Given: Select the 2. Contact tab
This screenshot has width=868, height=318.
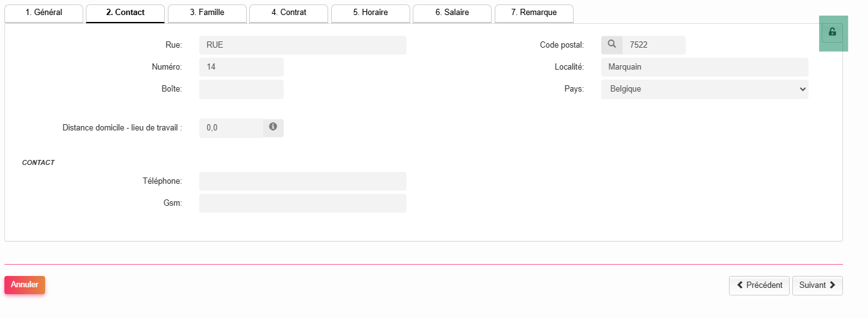Looking at the screenshot, I should click(125, 13).
